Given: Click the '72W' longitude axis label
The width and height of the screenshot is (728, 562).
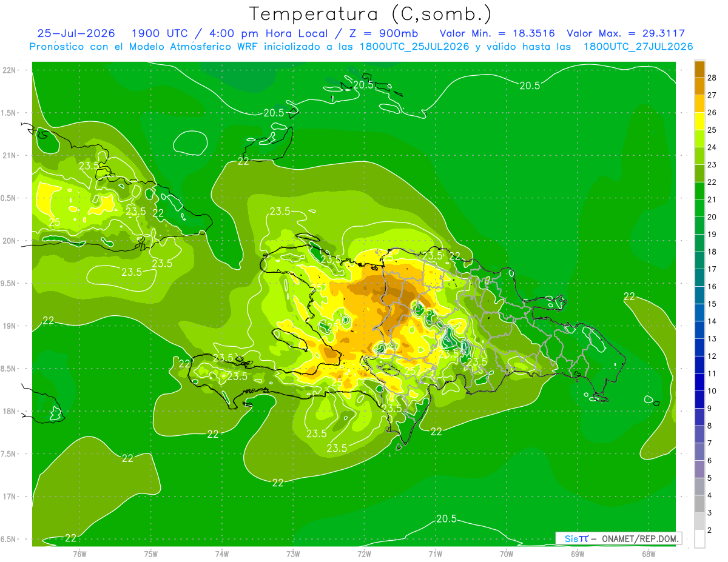Looking at the screenshot, I should 364,553.
